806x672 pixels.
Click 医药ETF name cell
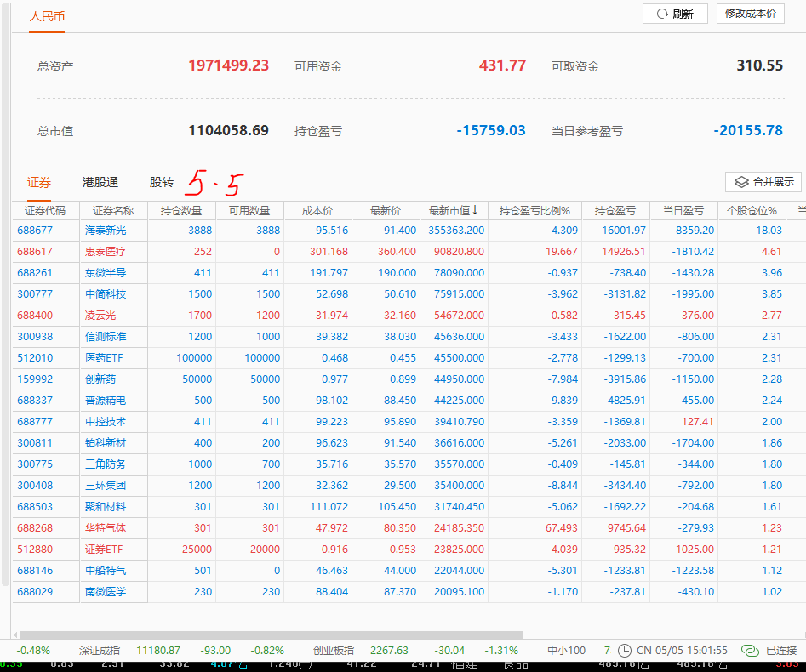(x=104, y=358)
